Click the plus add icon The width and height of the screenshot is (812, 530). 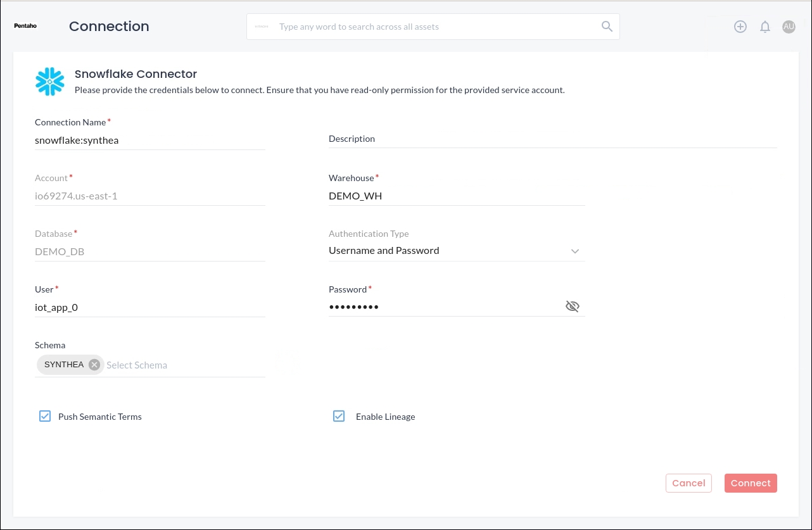pyautogui.click(x=740, y=27)
